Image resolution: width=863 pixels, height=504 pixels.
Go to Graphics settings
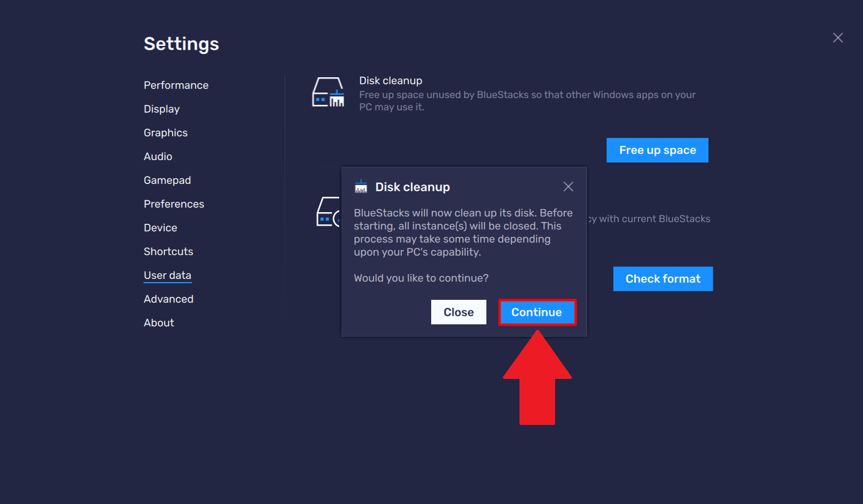point(166,133)
